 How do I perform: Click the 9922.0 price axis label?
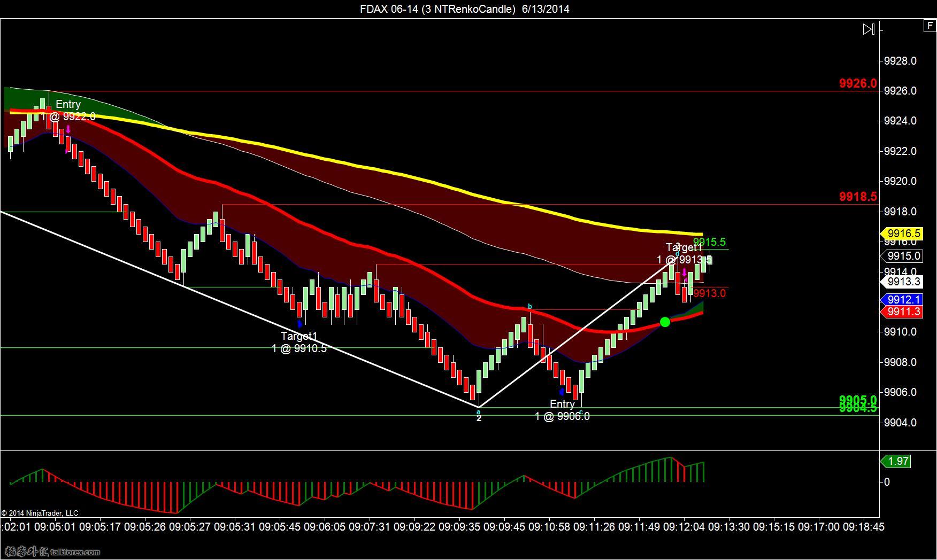tap(900, 151)
